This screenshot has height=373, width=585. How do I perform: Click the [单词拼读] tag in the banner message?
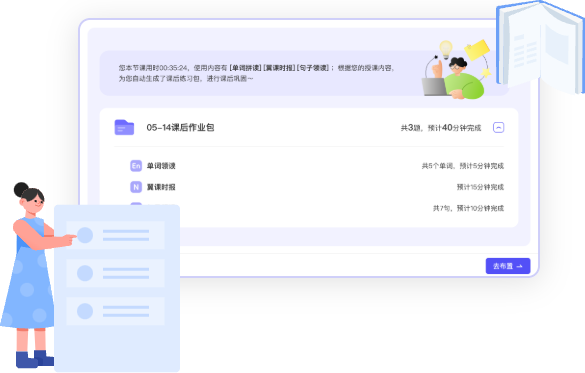245,68
